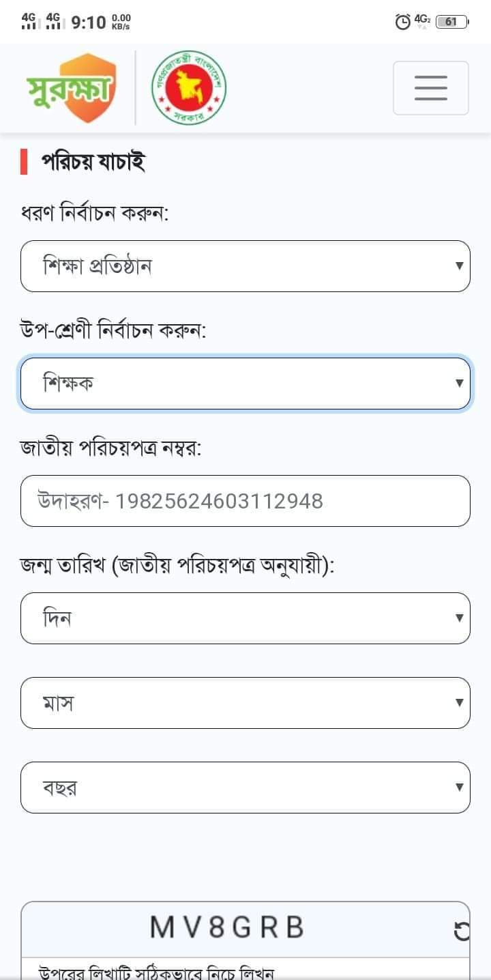Open the শিক্ষা প্রতিষ্ঠান type dropdown
This screenshot has height=980, width=491.
[245, 266]
